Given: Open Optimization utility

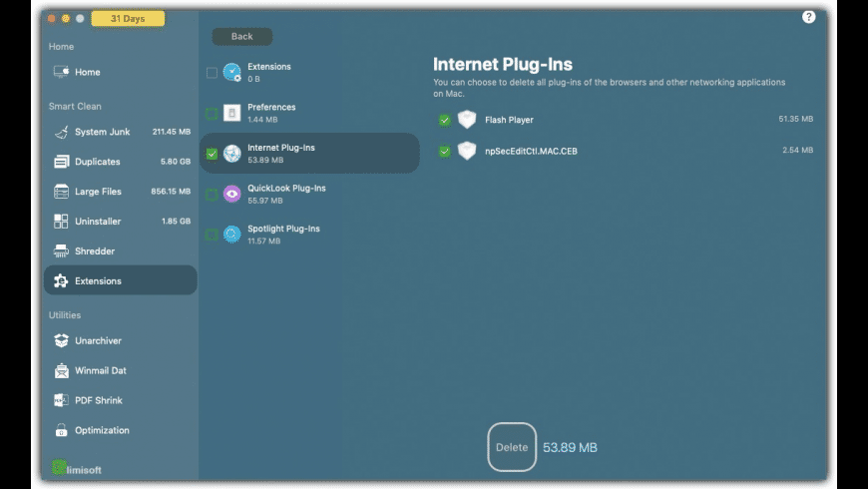Looking at the screenshot, I should coord(121,430).
